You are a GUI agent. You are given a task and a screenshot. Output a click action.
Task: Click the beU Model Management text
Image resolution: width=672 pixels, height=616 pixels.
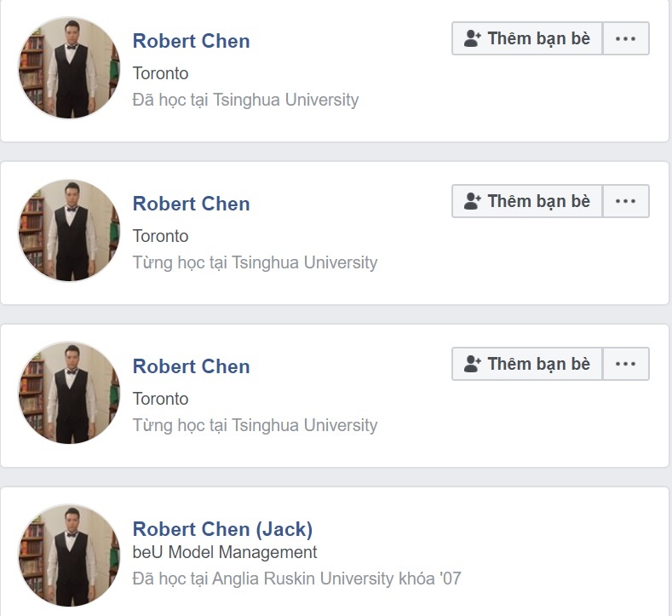(x=225, y=552)
